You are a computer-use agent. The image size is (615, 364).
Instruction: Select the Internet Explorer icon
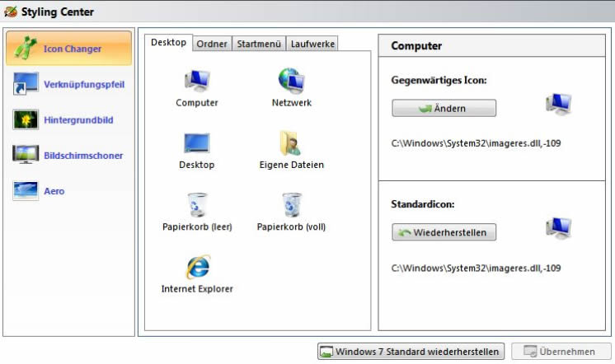(x=198, y=267)
